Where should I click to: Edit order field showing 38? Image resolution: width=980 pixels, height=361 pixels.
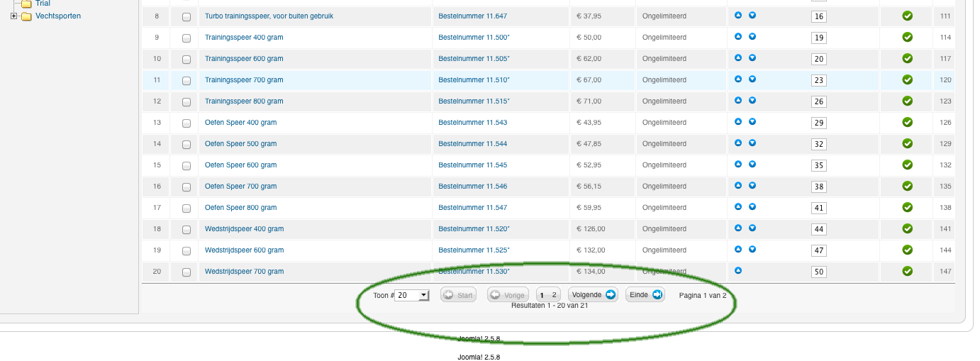click(x=819, y=187)
